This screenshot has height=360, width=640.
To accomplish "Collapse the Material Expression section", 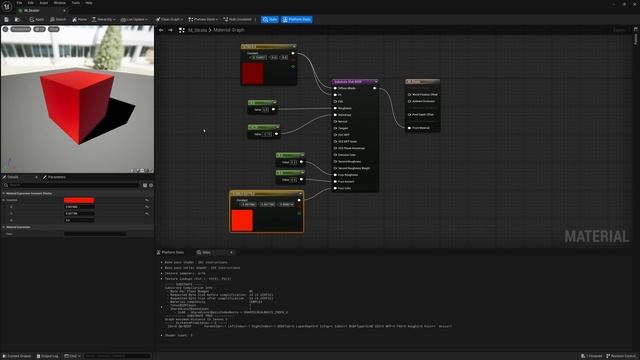I will tap(4, 227).
